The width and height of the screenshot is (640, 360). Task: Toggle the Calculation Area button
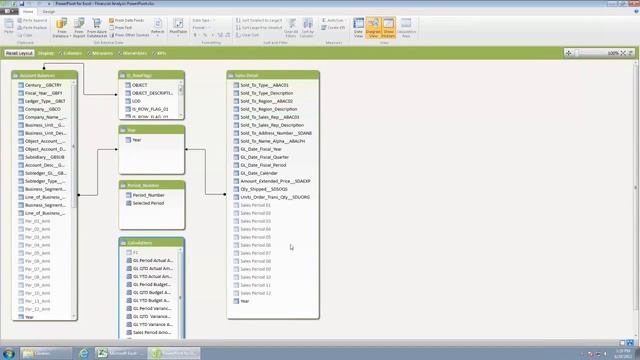coord(406,28)
